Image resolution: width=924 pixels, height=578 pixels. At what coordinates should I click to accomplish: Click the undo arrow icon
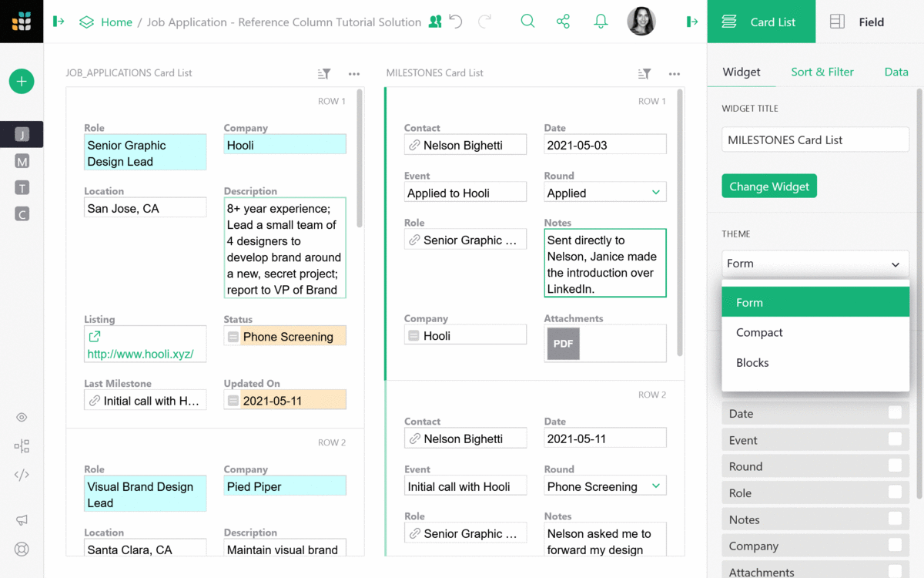(456, 22)
